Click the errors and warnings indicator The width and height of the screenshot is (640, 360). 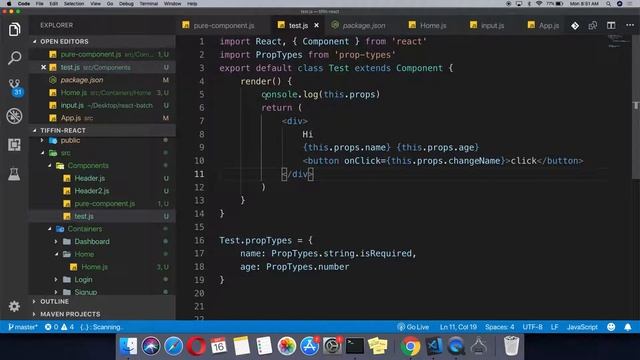pos(59,327)
